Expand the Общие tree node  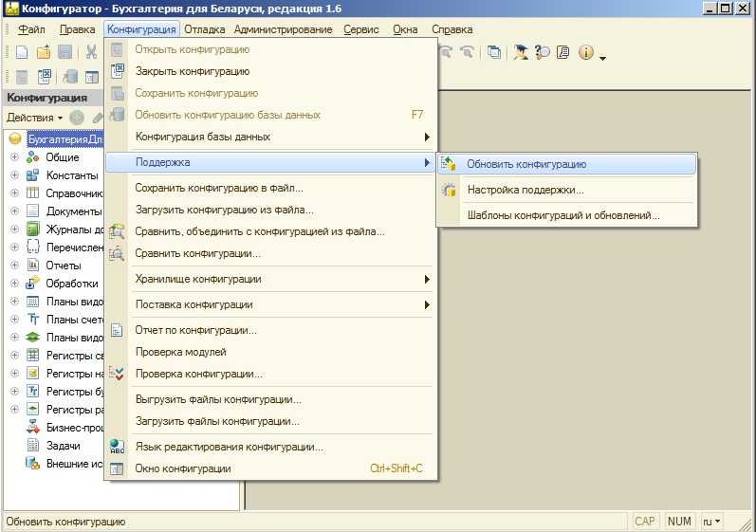point(14,157)
